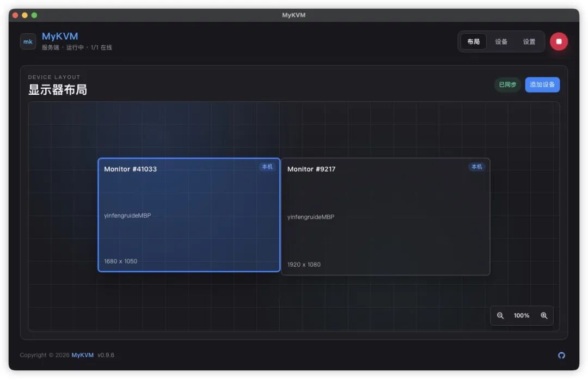The image size is (588, 379).
Task: Open the GitHub icon in the footer
Action: (x=561, y=356)
